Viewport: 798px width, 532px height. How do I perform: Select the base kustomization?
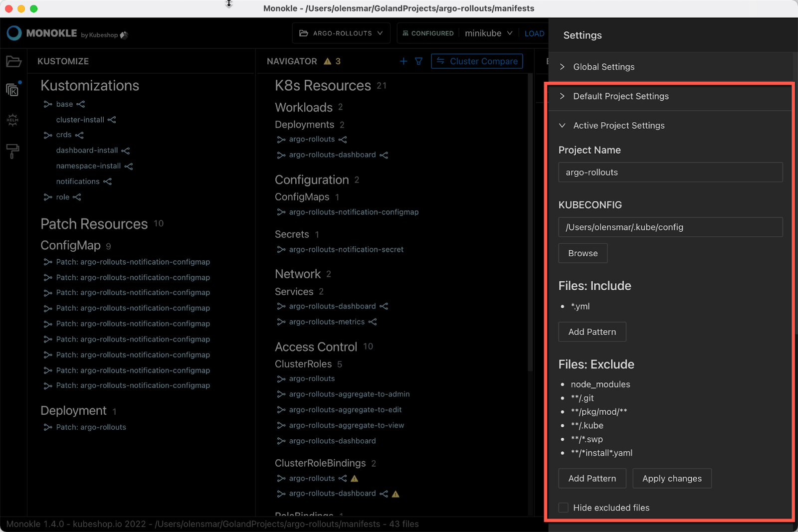click(x=64, y=104)
